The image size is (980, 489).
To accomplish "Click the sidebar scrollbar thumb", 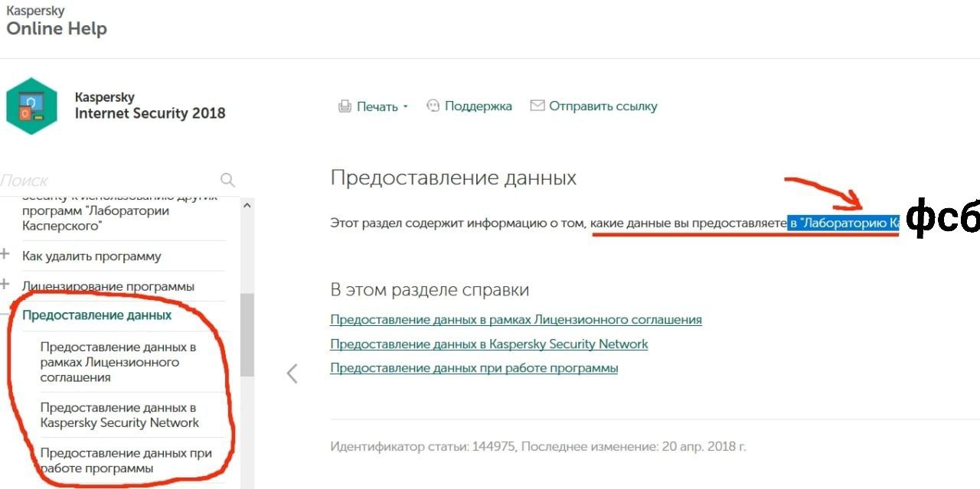I will (x=247, y=335).
